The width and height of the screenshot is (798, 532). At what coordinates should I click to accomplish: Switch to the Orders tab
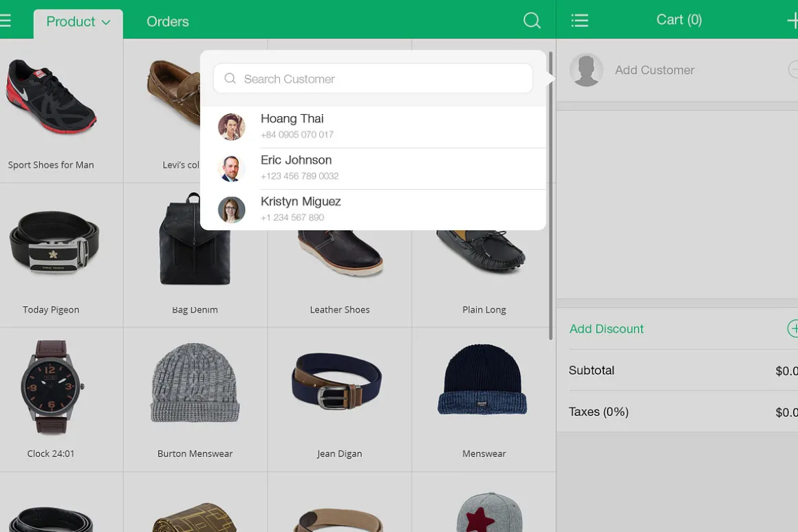click(167, 21)
